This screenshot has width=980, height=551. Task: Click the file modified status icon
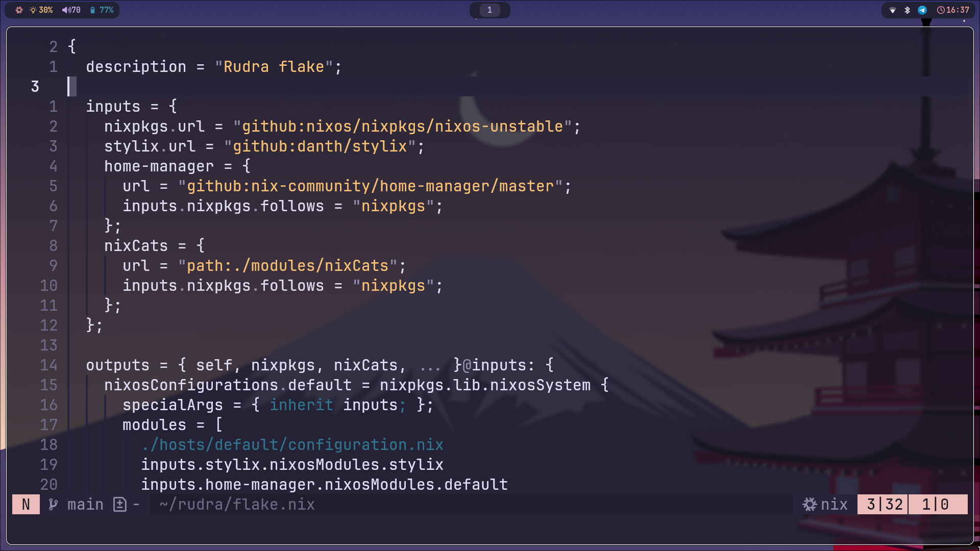pyautogui.click(x=120, y=505)
